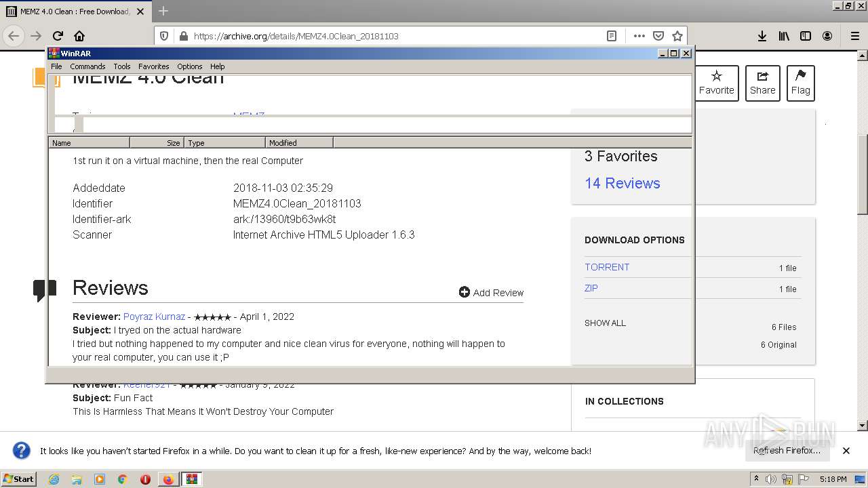
Task: Show hidden system tray icons
Action: (757, 479)
